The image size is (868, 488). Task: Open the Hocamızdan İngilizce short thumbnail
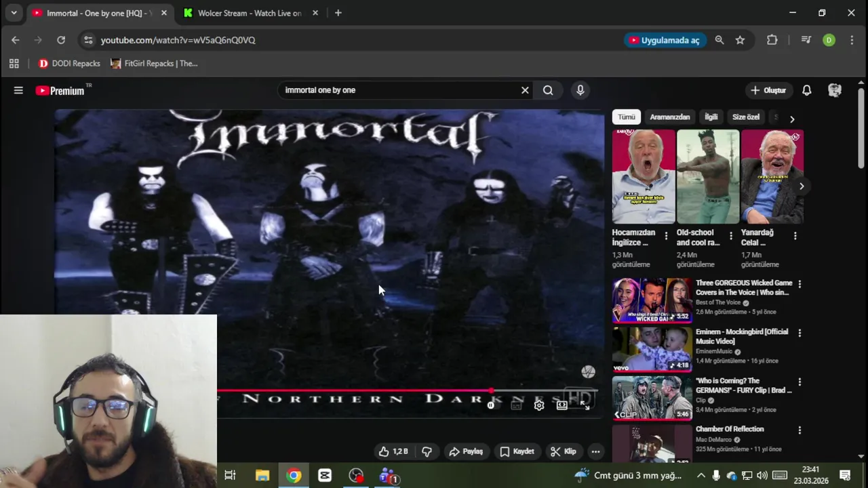coord(644,176)
